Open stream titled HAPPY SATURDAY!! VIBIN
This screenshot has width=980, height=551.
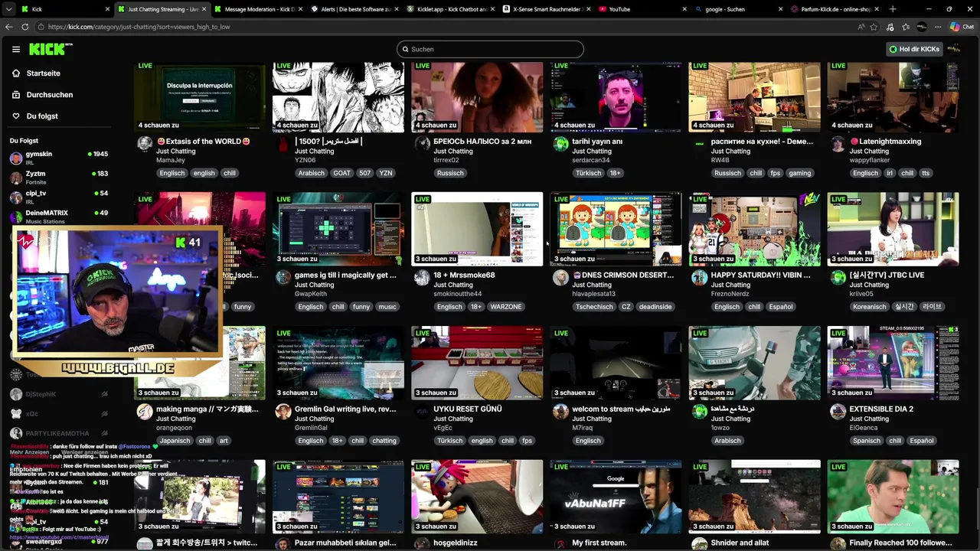[760, 275]
